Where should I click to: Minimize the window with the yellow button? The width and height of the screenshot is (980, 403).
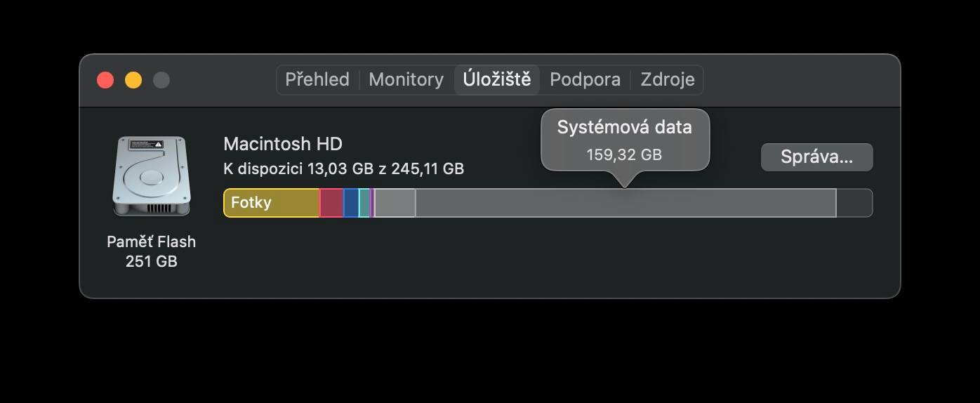coord(133,80)
